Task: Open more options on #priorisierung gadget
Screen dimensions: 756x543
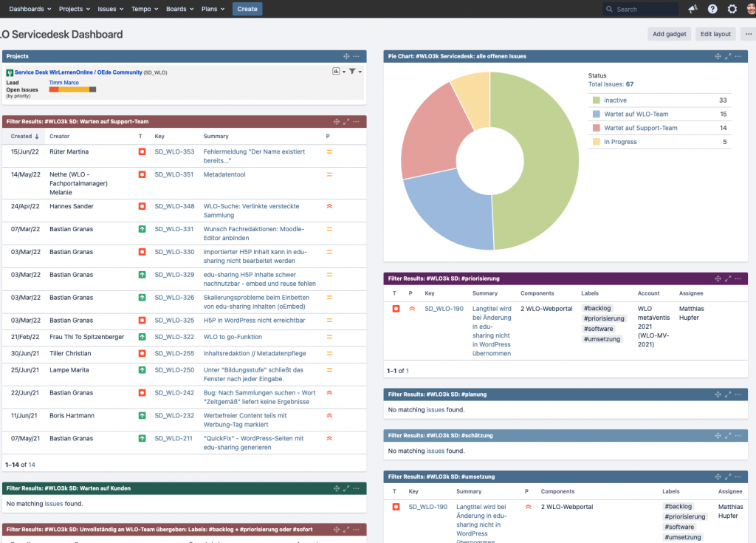Action: click(738, 279)
